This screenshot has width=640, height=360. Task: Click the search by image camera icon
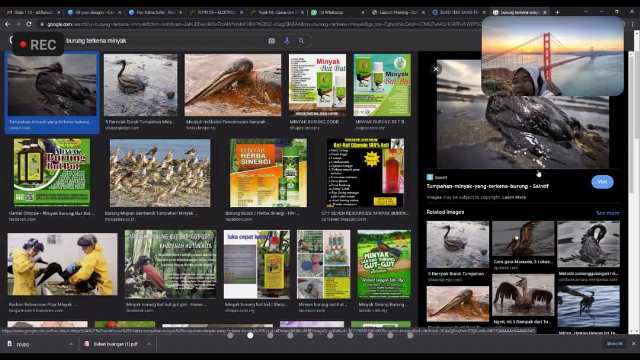(271, 41)
